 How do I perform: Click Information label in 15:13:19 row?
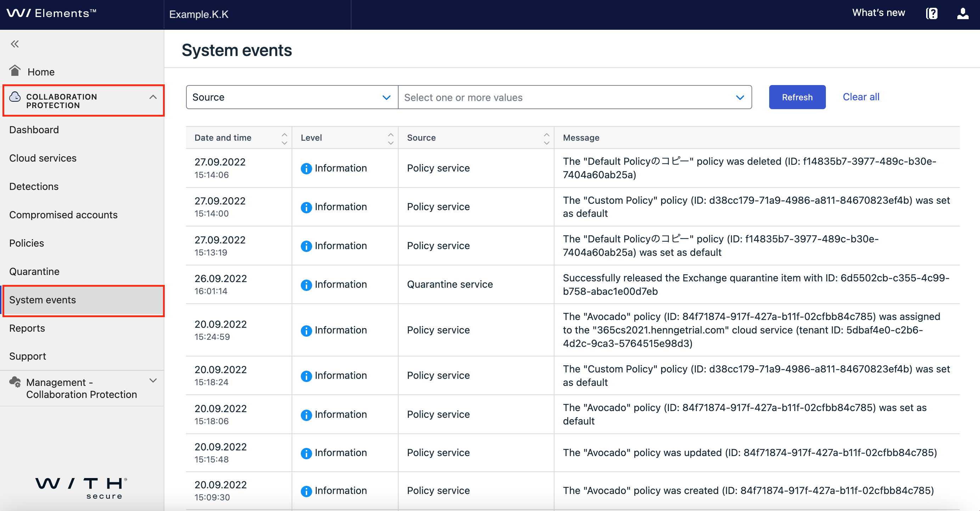(x=341, y=246)
